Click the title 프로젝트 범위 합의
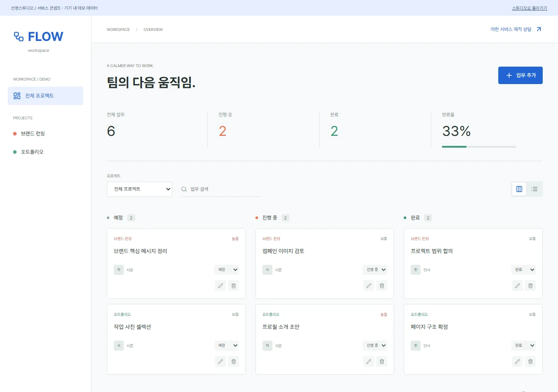The height and width of the screenshot is (392, 558). click(x=432, y=251)
